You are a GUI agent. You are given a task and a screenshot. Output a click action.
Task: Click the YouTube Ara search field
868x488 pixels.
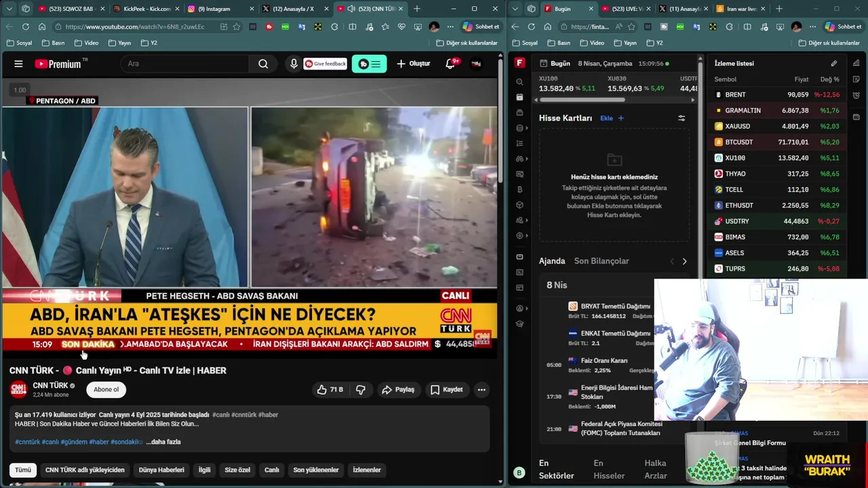tap(184, 64)
